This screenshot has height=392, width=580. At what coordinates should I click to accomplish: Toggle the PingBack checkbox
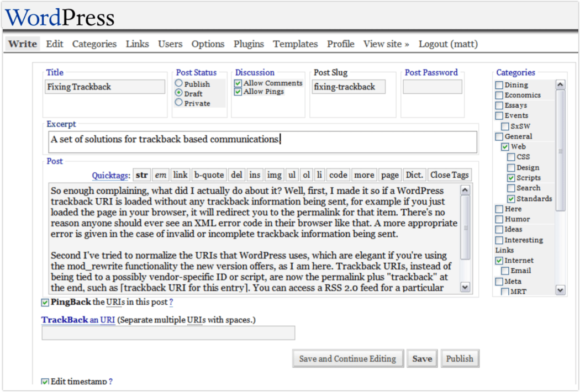click(45, 303)
